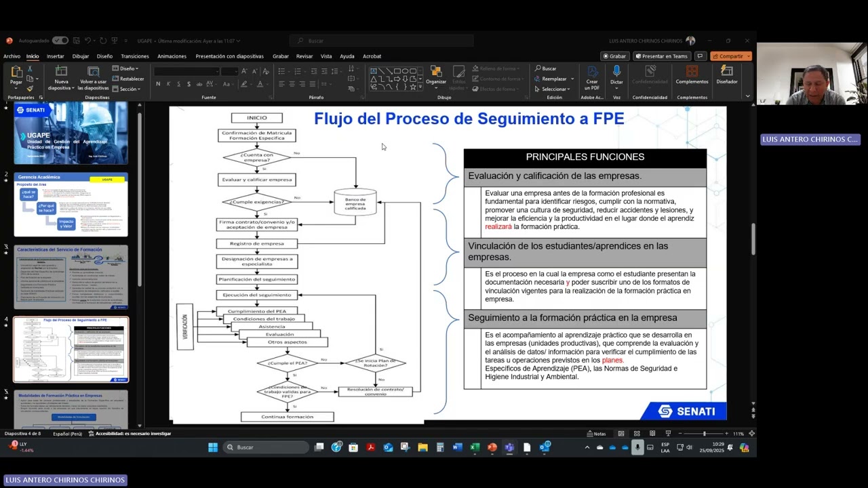Screen dimensions: 868x488
Task: Click Volver a usar las diapositivas icon
Action: pyautogui.click(x=93, y=71)
